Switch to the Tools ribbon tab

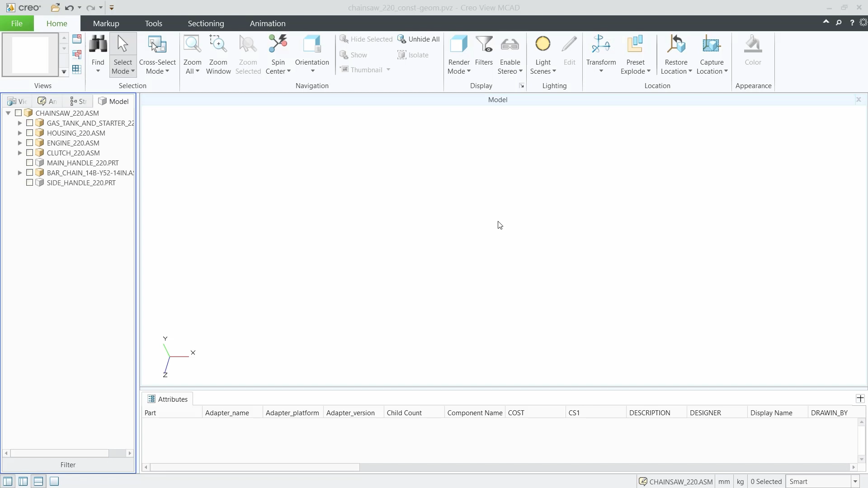click(153, 23)
